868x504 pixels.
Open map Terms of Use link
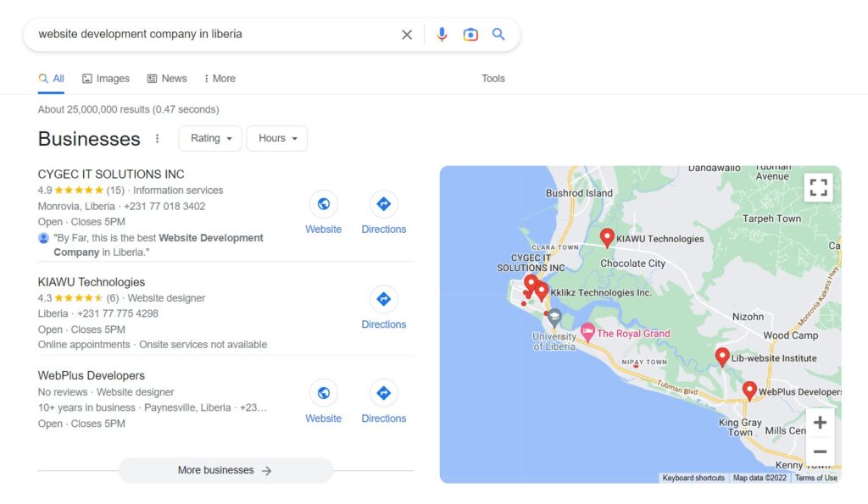(x=816, y=478)
